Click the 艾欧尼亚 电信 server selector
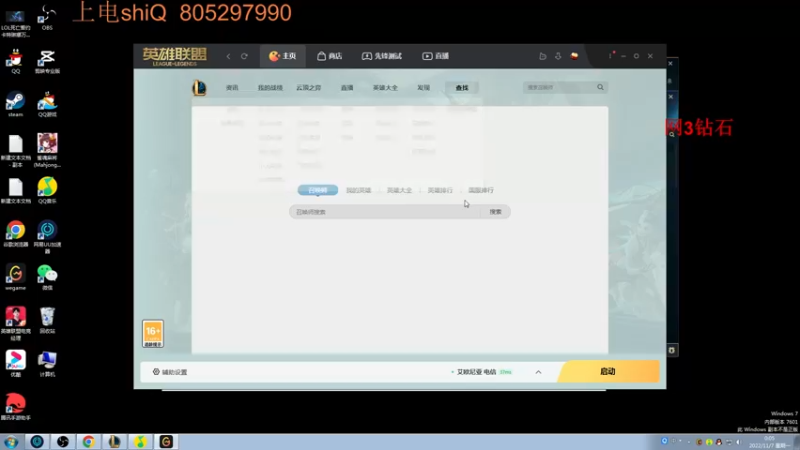This screenshot has width=800, height=450. point(481,372)
